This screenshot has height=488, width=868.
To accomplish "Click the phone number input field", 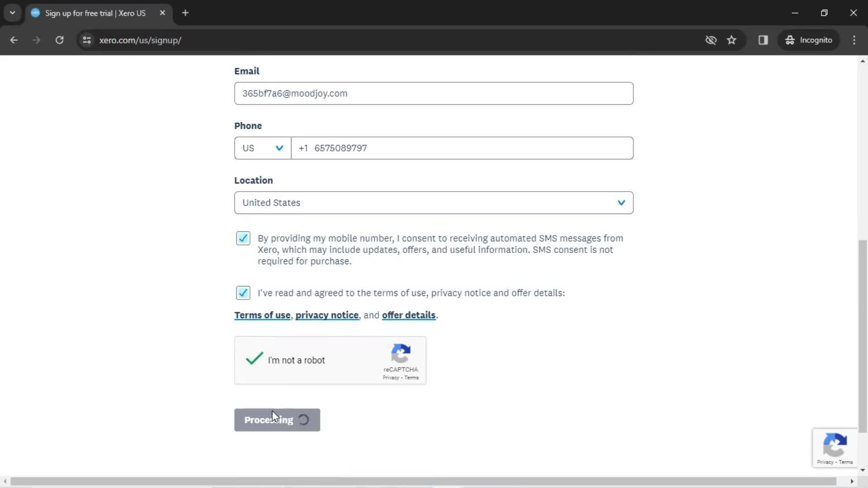I will (462, 148).
